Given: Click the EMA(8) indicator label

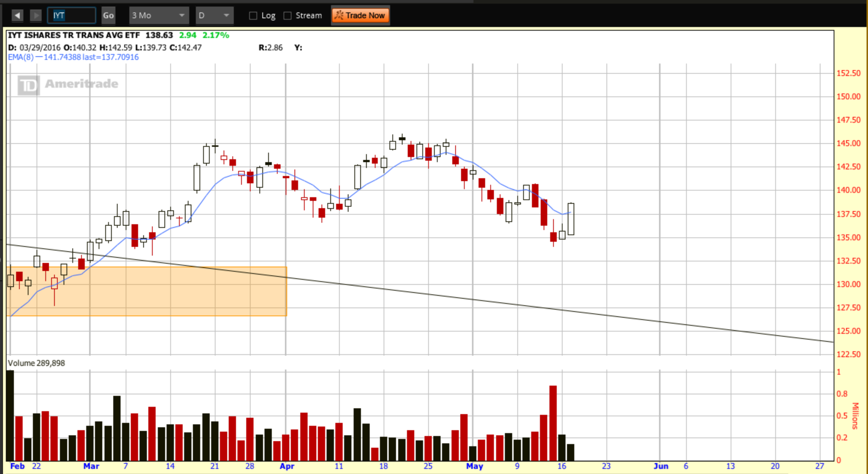Looking at the screenshot, I should click(x=21, y=57).
